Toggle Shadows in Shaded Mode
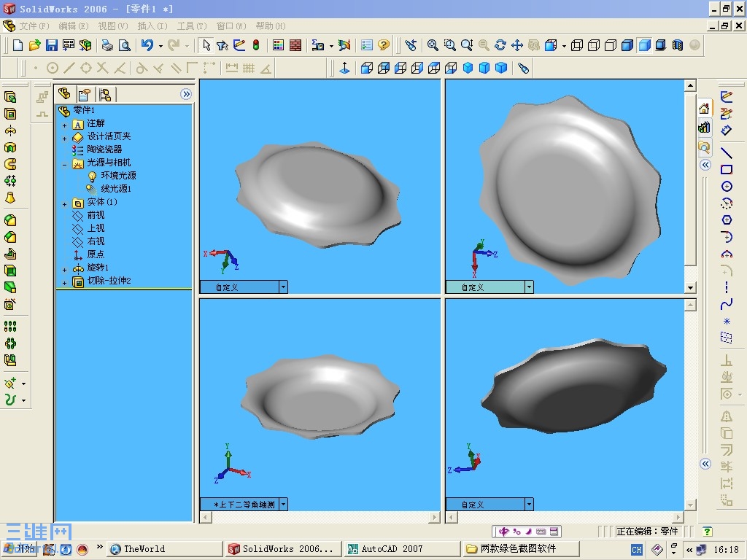Image resolution: width=747 pixels, height=560 pixels. (x=661, y=45)
